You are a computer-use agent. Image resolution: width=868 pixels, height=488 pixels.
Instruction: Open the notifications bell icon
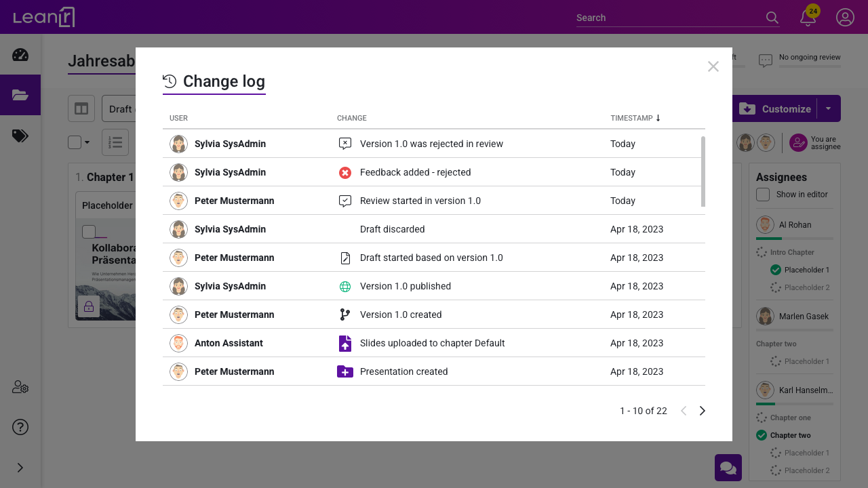pos(808,18)
